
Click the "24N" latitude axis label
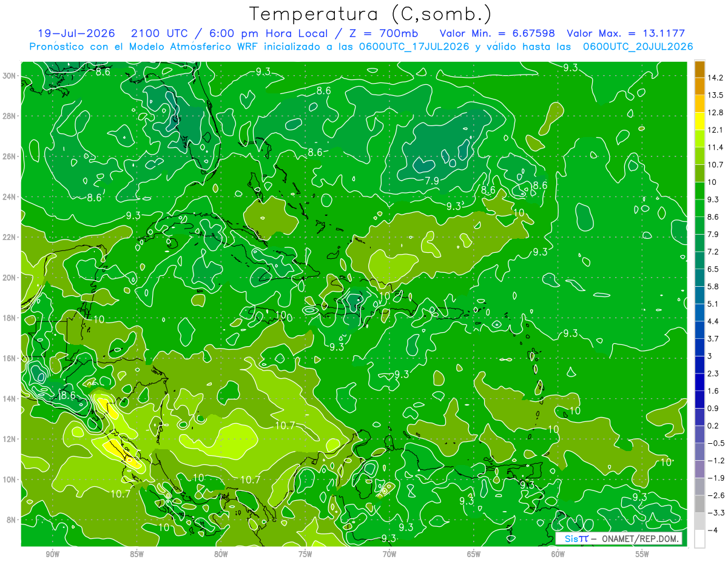tap(10, 197)
